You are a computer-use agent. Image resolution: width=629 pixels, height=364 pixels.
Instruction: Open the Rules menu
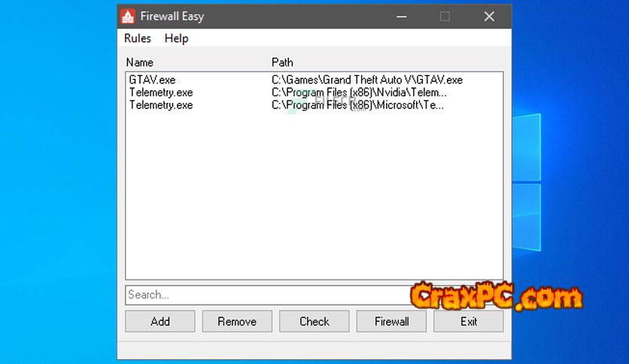click(x=138, y=38)
